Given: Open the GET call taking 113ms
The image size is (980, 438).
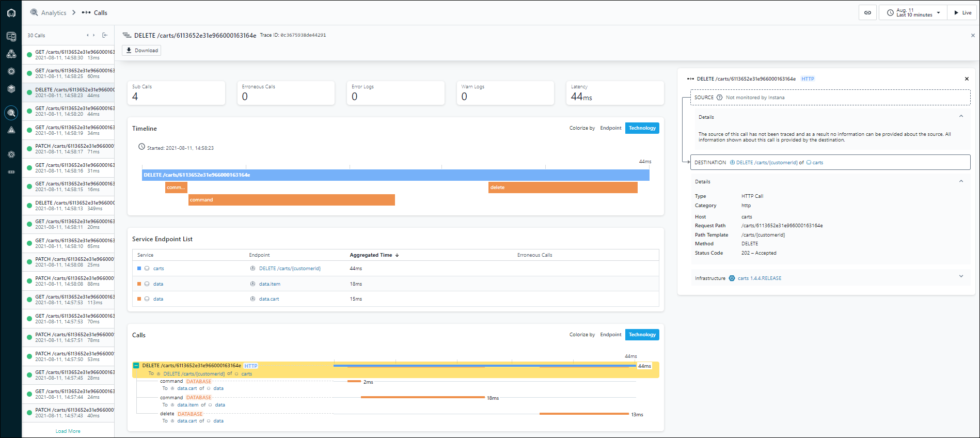Looking at the screenshot, I should click(x=68, y=300).
